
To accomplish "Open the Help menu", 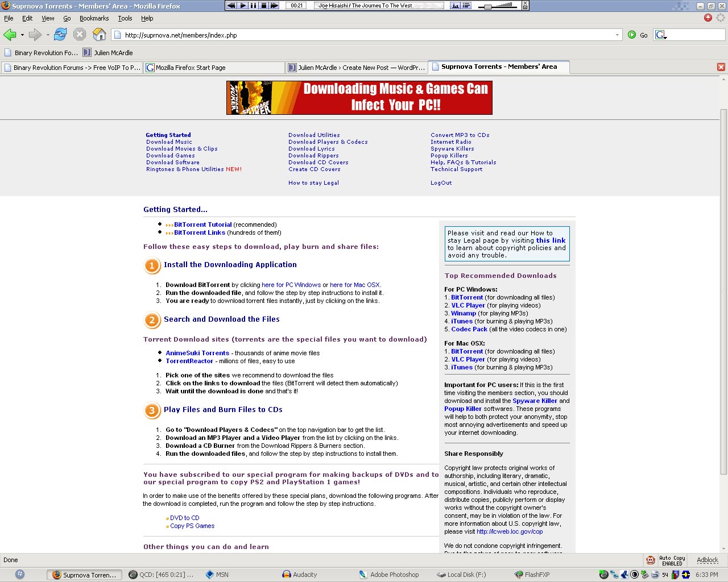I will pyautogui.click(x=147, y=18).
